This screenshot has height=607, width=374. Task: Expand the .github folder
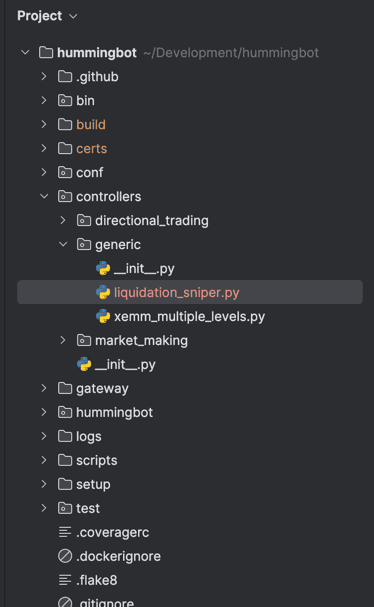pos(44,76)
